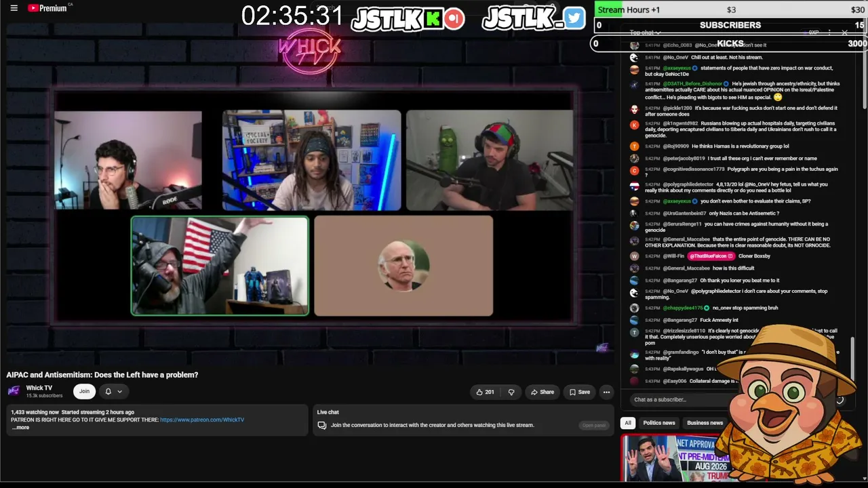Open the recommended video thumbnail with Aug 2026
Viewport: 868px width, 488px height.
pos(675,459)
